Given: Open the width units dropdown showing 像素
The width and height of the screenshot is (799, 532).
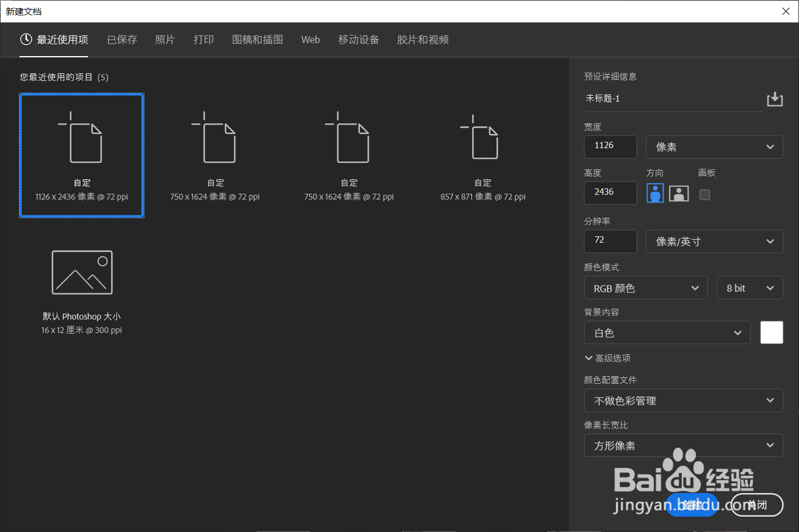Looking at the screenshot, I should click(x=714, y=146).
